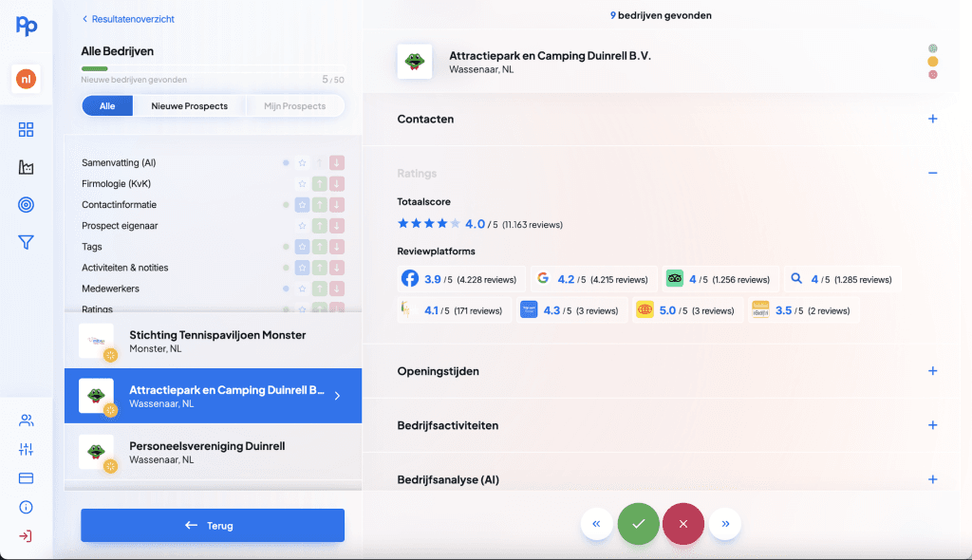Click the red logout icon
Viewport: 972px width, 560px height.
tap(26, 536)
